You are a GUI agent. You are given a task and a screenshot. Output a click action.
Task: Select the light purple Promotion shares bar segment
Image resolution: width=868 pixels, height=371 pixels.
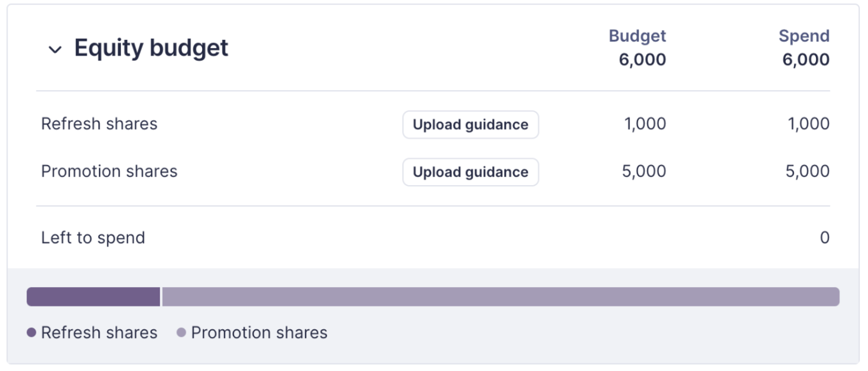click(x=500, y=297)
